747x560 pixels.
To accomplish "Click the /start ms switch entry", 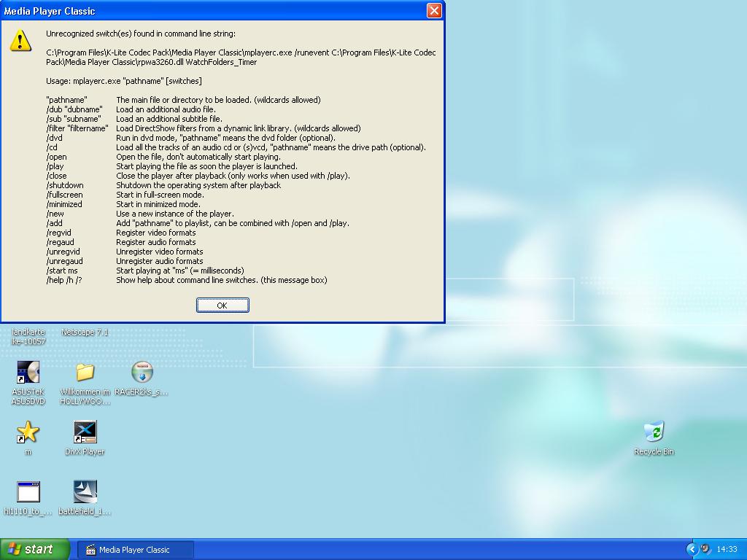I will coord(62,271).
